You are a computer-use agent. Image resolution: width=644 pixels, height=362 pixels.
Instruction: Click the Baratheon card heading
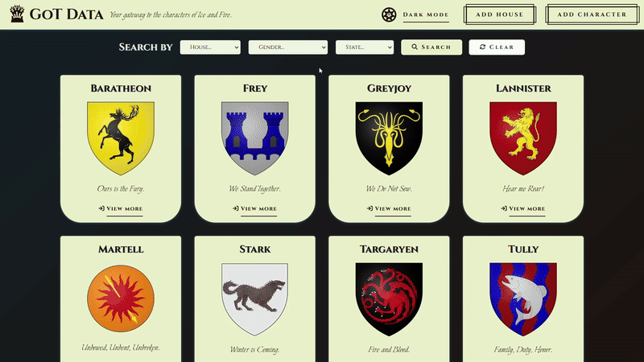click(x=121, y=88)
